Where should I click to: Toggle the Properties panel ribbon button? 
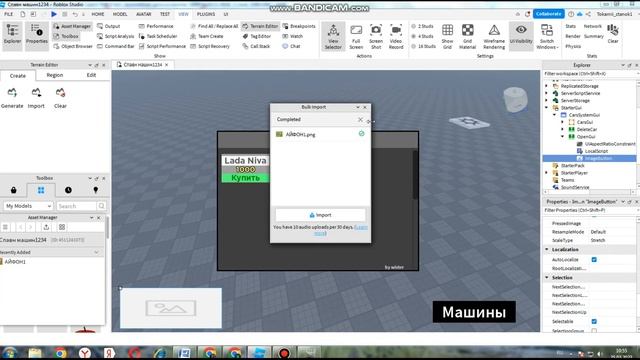point(37,35)
